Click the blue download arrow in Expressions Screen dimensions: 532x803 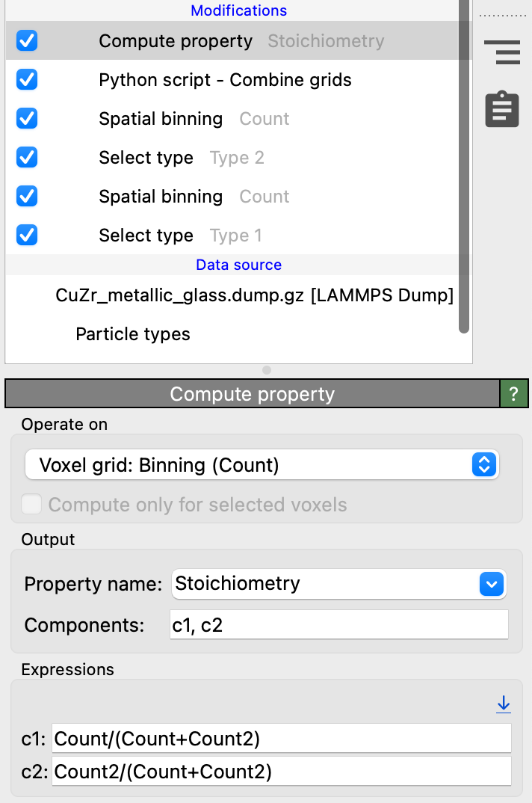tap(504, 704)
